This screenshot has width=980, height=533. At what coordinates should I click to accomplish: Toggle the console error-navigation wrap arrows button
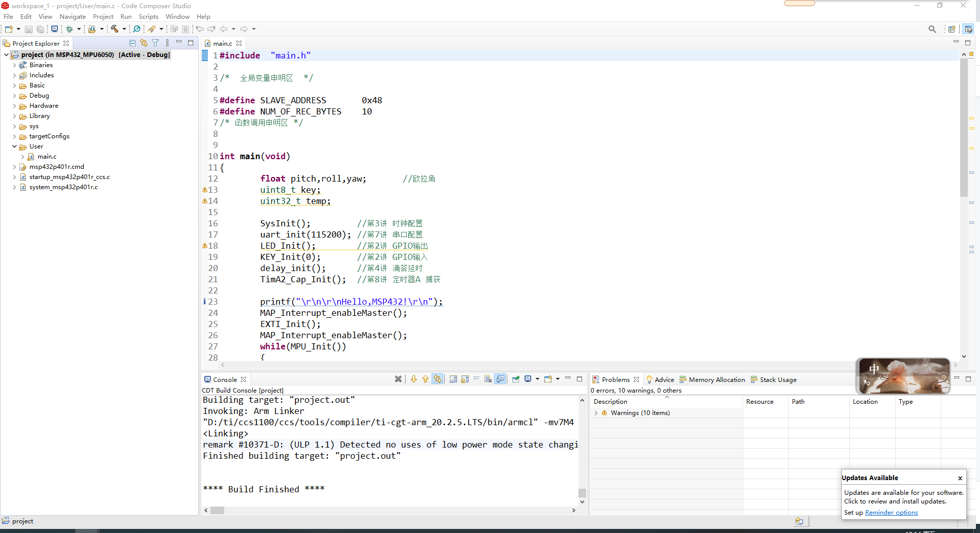pyautogui.click(x=438, y=379)
